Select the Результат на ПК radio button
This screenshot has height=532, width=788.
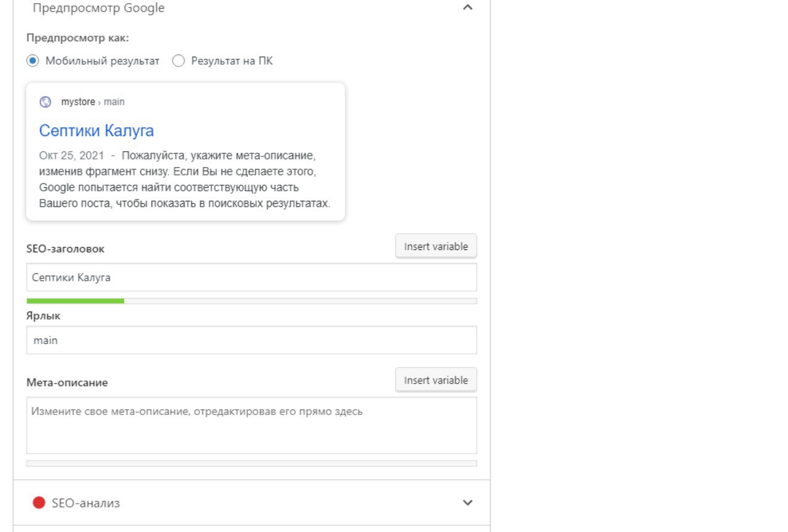(x=179, y=61)
